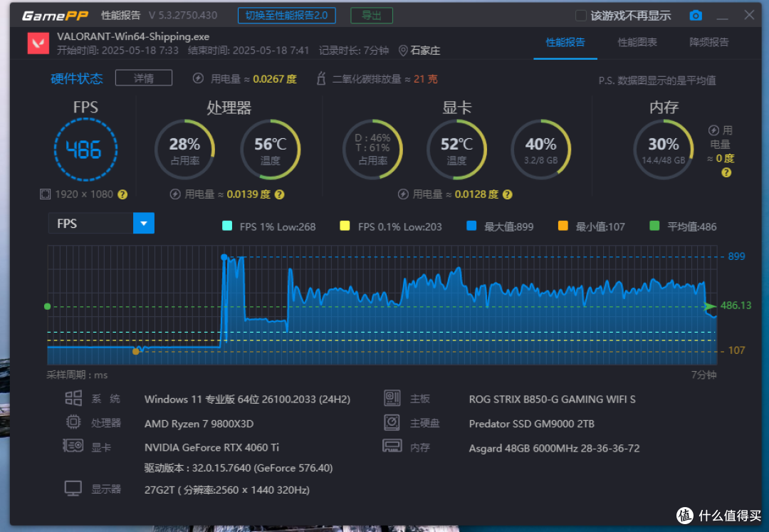Viewport: 769px width, 532px height.
Task: Click the FPS 486 circular gauge
Action: click(85, 150)
